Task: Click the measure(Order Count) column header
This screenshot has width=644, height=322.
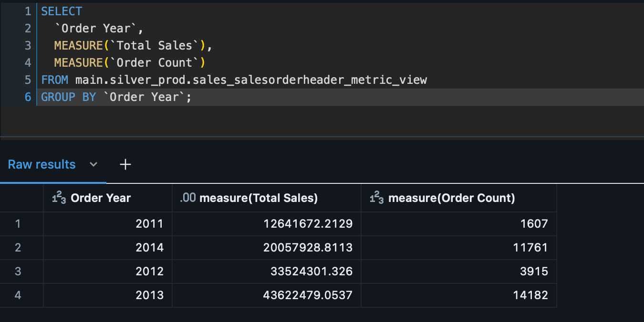Action: [451, 199]
